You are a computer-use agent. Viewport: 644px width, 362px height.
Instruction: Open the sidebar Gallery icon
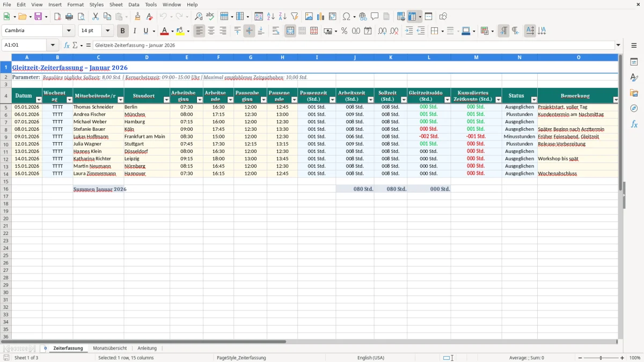coord(634,93)
